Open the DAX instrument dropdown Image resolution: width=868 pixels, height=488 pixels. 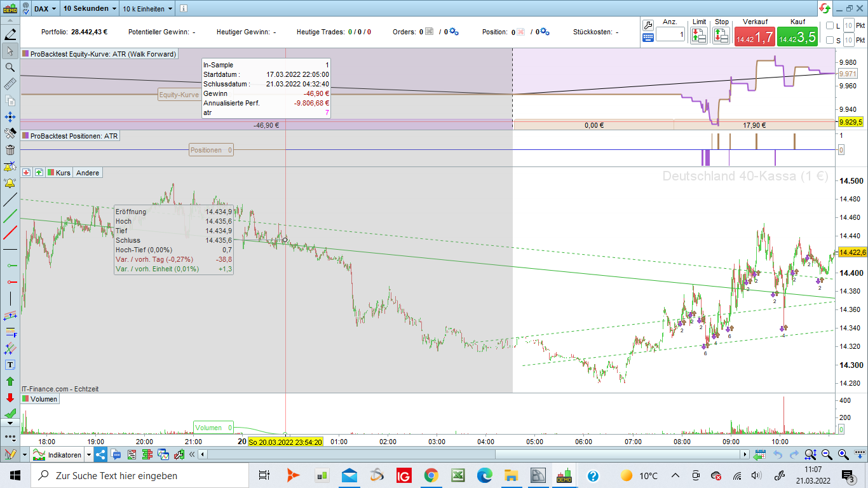coord(45,9)
